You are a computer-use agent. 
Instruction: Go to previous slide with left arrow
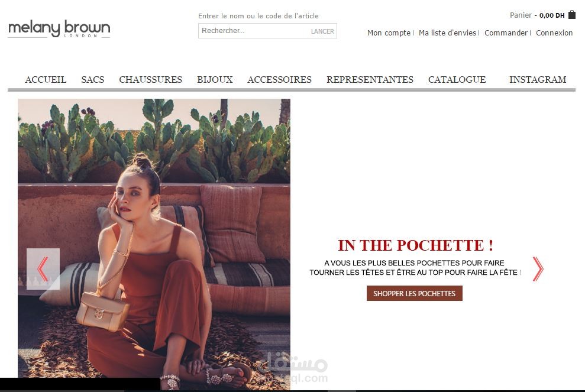pyautogui.click(x=43, y=269)
